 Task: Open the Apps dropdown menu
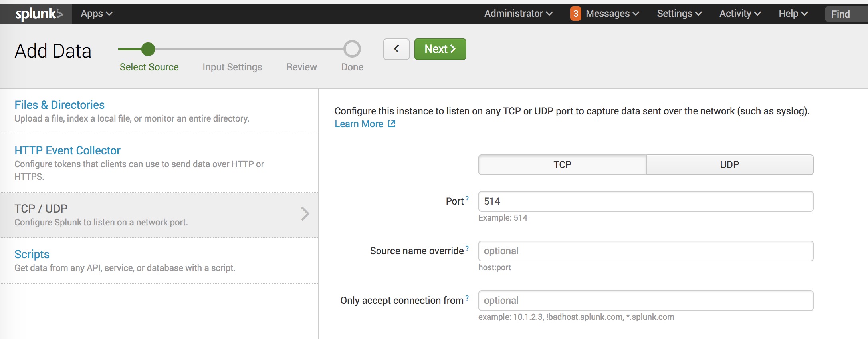[96, 14]
